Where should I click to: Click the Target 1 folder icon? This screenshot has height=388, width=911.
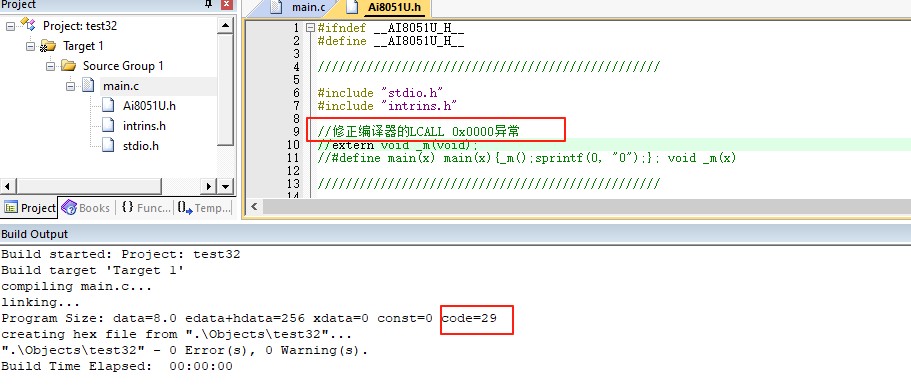(x=48, y=46)
